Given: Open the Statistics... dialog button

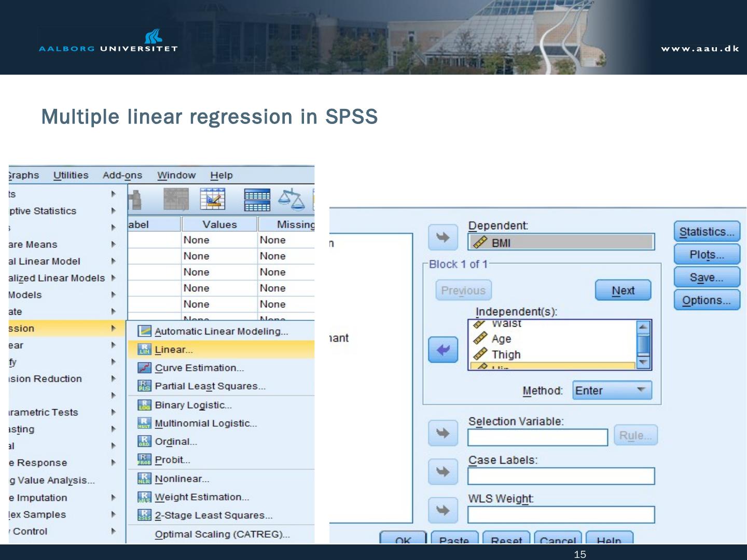Looking at the screenshot, I should [707, 232].
